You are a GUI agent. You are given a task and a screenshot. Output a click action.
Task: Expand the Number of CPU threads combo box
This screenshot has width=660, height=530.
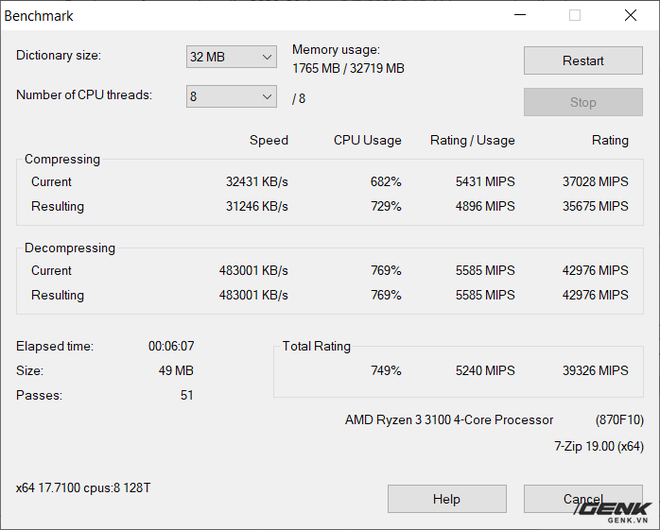coord(231,97)
